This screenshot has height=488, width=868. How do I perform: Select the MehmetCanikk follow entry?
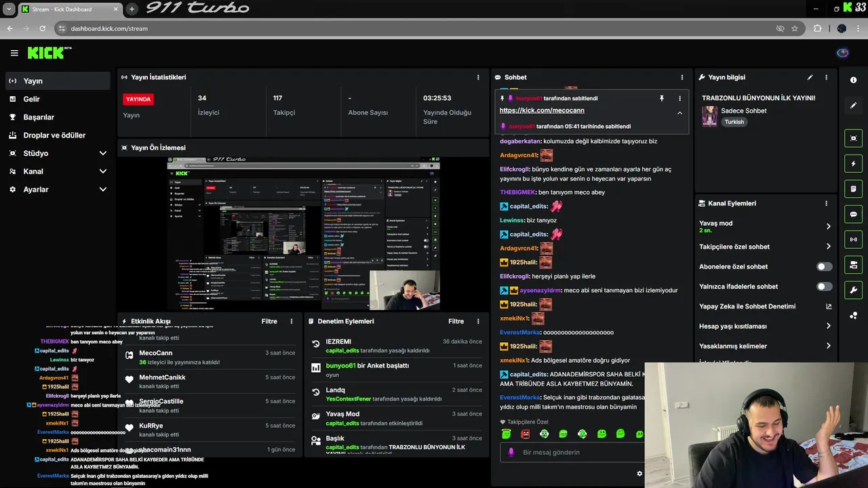click(210, 382)
